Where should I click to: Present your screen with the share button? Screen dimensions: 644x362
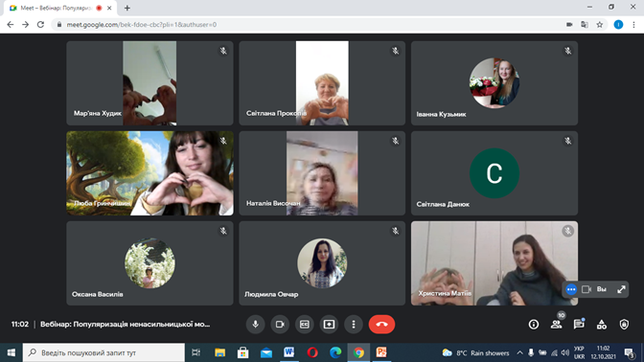329,325
